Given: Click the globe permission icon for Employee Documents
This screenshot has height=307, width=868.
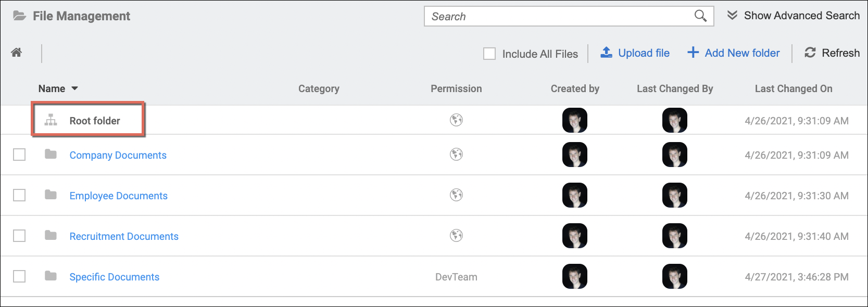Looking at the screenshot, I should (456, 195).
